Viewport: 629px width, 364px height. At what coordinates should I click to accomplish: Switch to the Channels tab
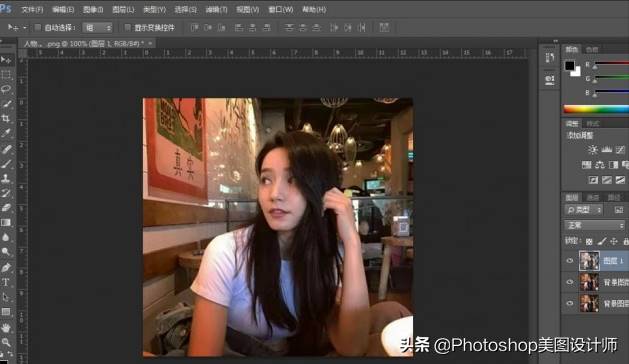tap(592, 197)
